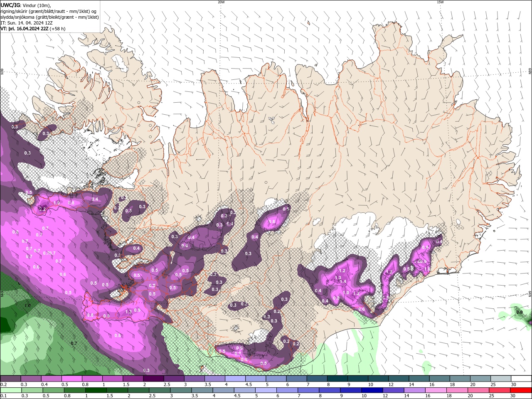Pick the darkest purple swatch labeled 2 in top legend row
Image resolution: width=532 pixels, height=399 pixels.
click(x=153, y=379)
